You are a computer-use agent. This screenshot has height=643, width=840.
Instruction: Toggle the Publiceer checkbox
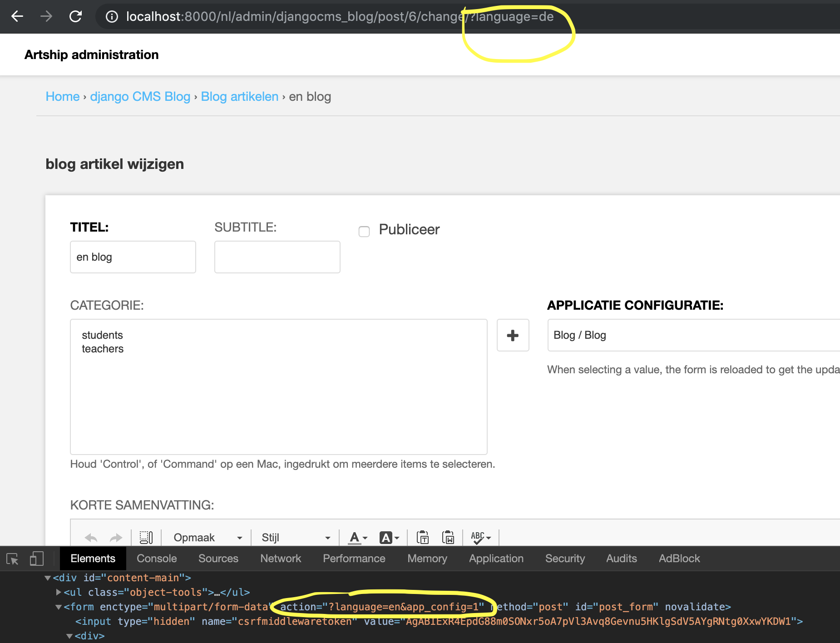[x=364, y=232]
